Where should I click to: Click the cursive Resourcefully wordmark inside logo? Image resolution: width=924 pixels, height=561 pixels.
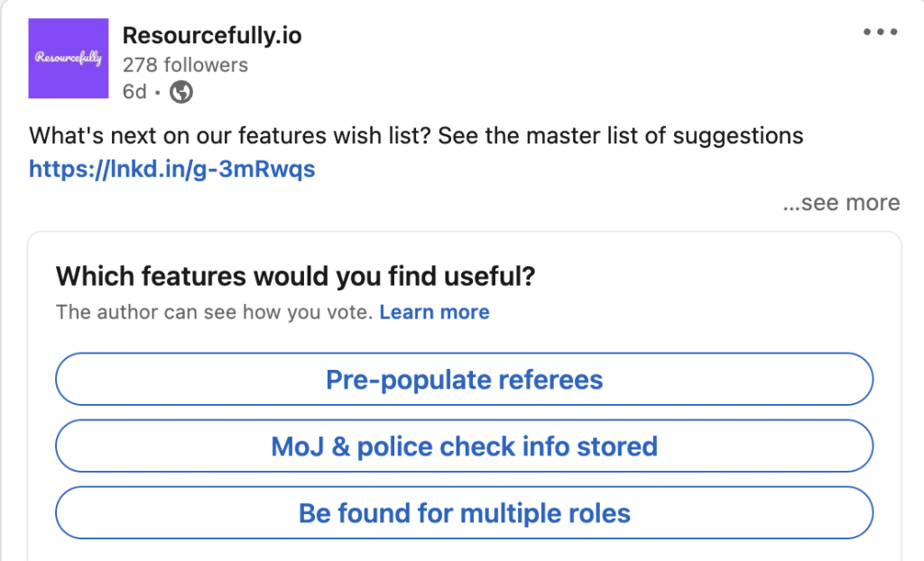[69, 58]
